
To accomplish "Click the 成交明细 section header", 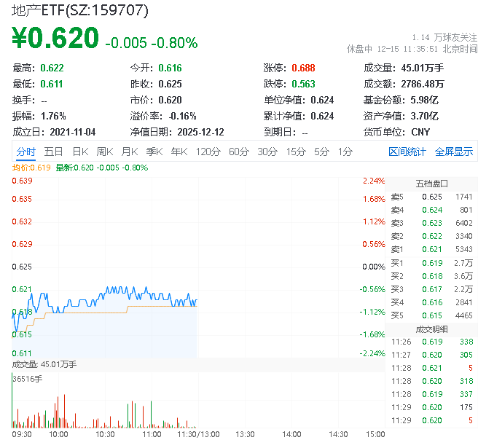I will click(431, 329).
